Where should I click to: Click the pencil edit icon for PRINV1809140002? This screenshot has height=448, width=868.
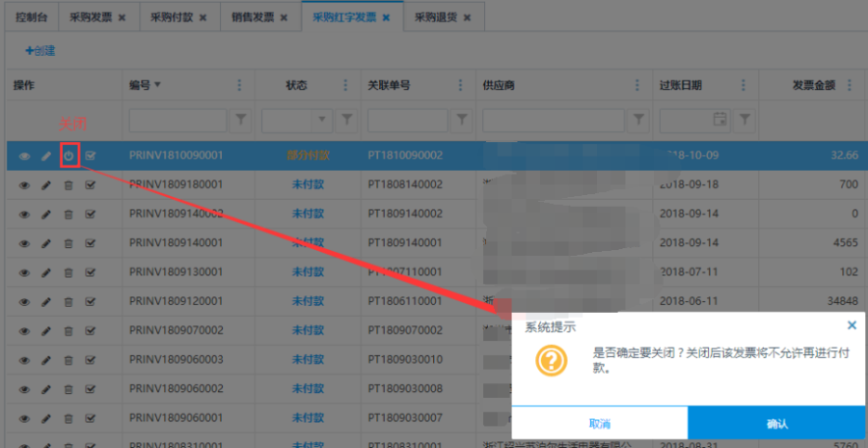click(x=46, y=213)
